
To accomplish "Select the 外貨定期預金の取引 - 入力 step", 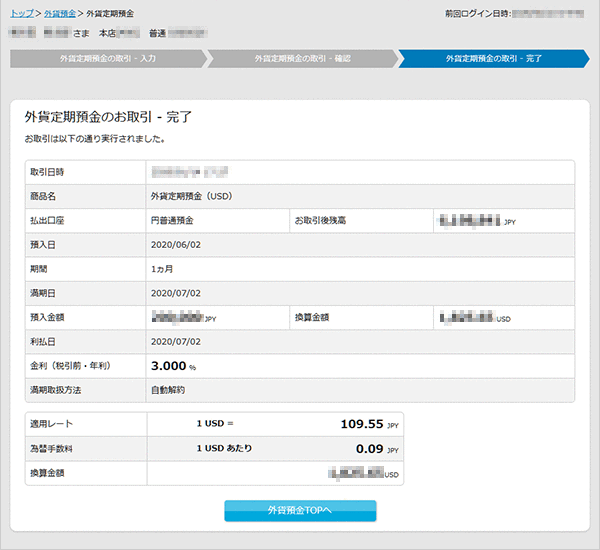I will pos(108,58).
